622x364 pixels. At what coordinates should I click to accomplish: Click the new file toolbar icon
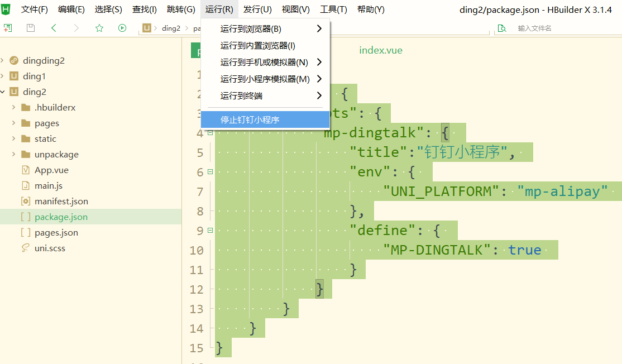point(8,28)
